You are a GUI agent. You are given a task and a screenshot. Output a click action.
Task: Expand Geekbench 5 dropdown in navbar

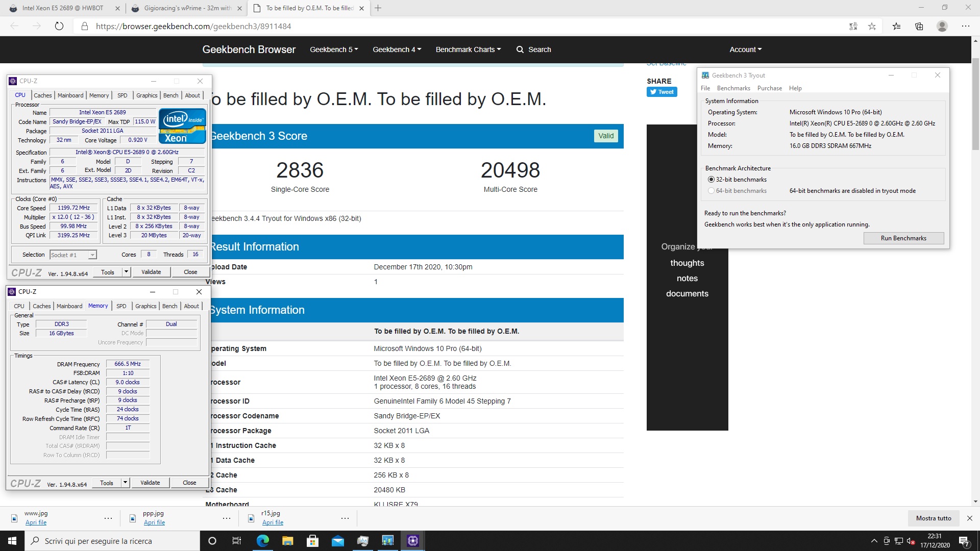coord(334,49)
